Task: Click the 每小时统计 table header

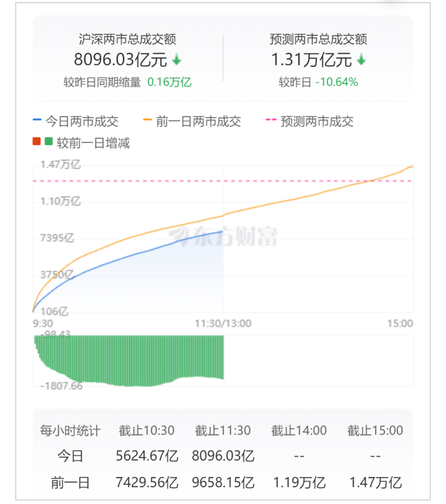Action: 70,430
